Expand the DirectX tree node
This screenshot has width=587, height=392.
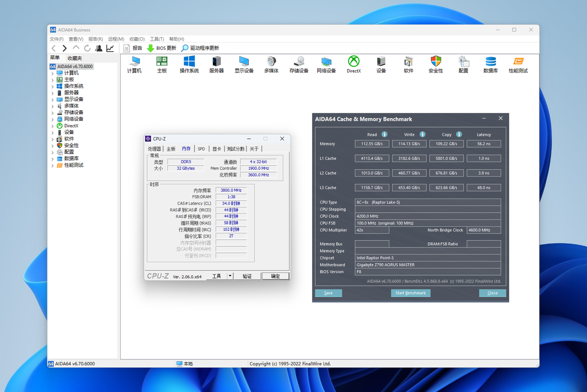[52, 126]
